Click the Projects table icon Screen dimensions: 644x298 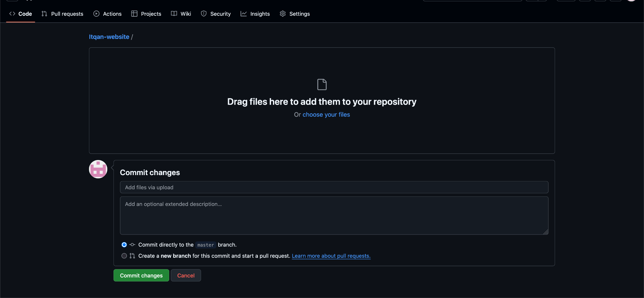coord(134,14)
